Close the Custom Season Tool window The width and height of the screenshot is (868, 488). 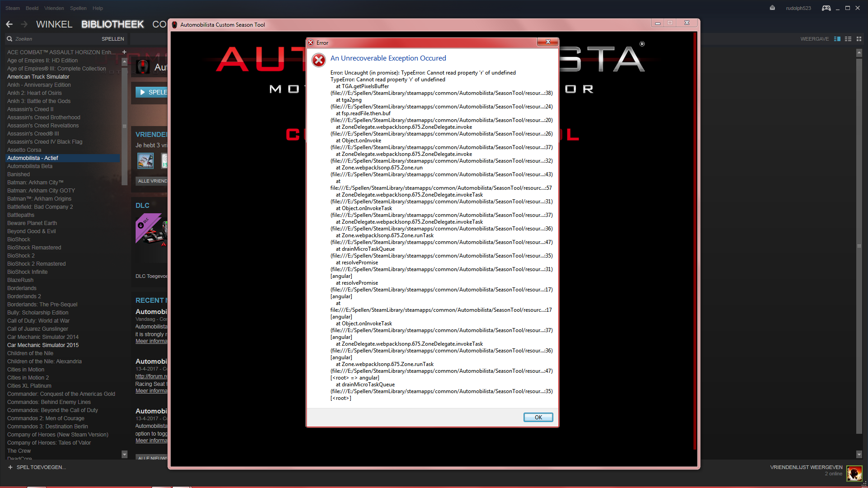click(x=687, y=23)
